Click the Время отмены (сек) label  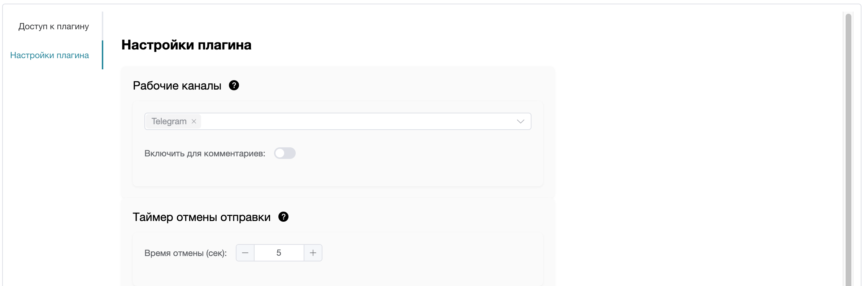[x=186, y=253]
